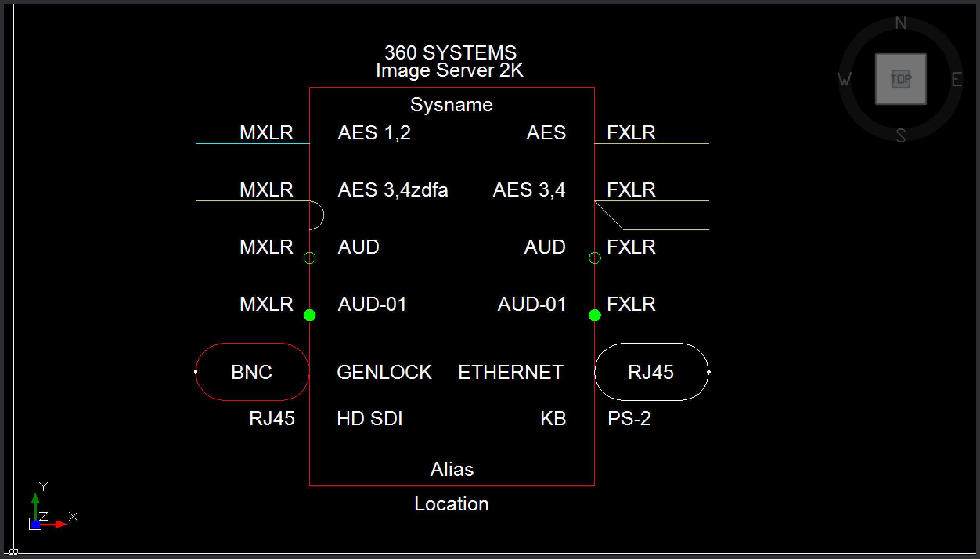
Task: Click the FXLR label next to right AUD
Action: 631,247
